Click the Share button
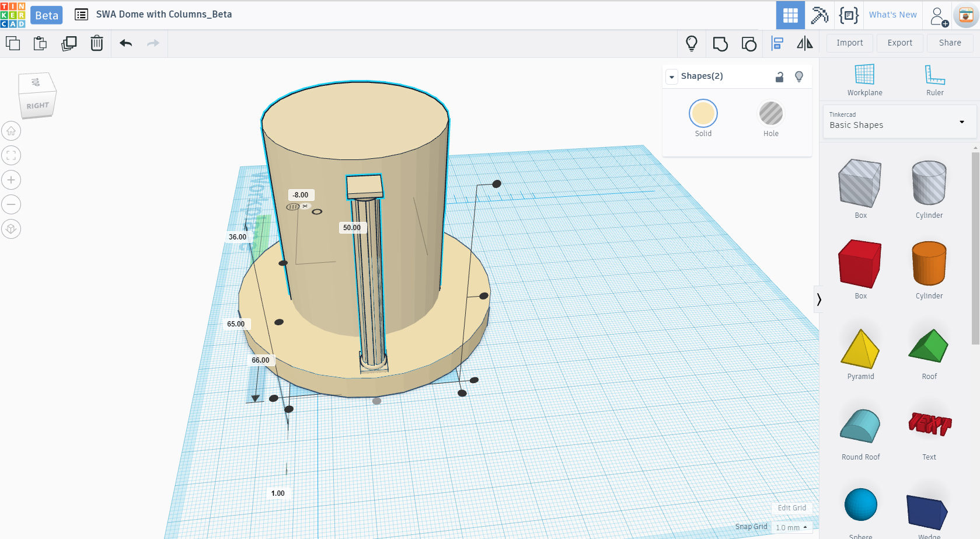The image size is (980, 539). pyautogui.click(x=950, y=43)
